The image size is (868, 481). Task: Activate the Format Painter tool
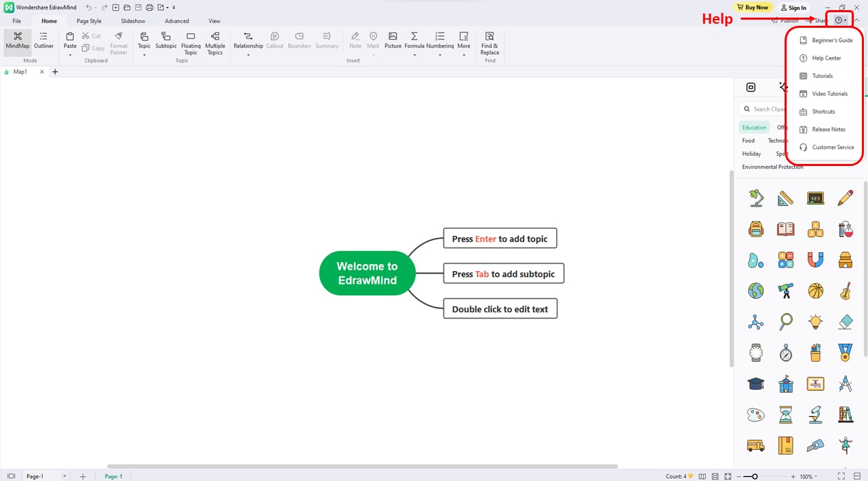click(119, 43)
